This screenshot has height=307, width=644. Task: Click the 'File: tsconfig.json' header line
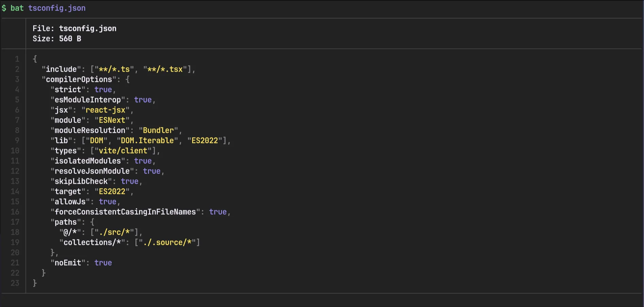[74, 29]
